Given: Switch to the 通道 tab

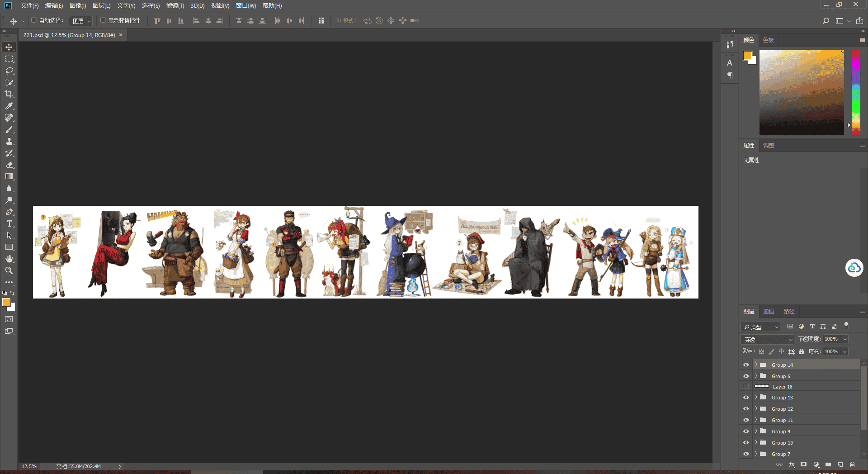Looking at the screenshot, I should coord(769,311).
